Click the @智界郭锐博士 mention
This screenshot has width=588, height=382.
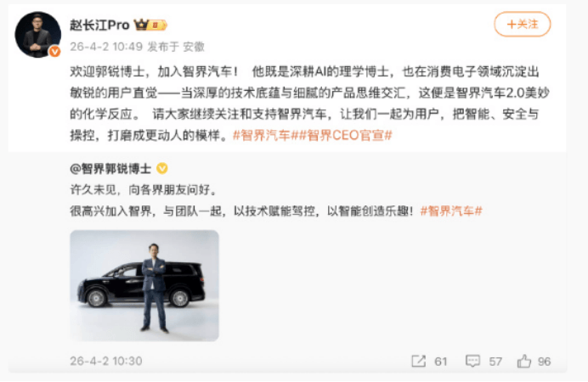(110, 169)
